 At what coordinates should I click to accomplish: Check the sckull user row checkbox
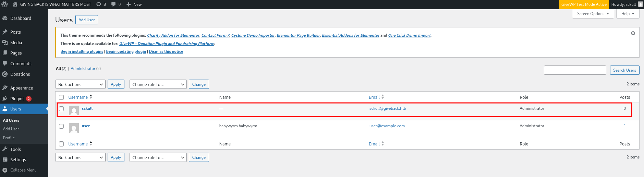(61, 109)
